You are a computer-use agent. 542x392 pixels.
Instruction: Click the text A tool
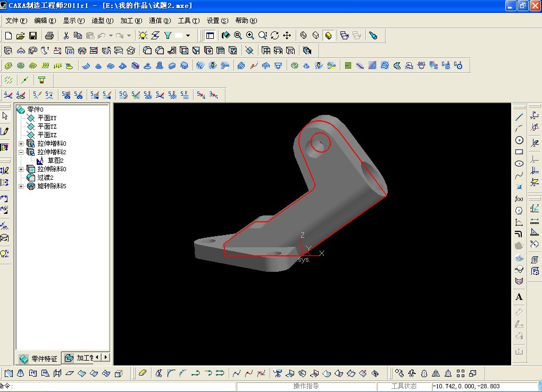(x=519, y=297)
